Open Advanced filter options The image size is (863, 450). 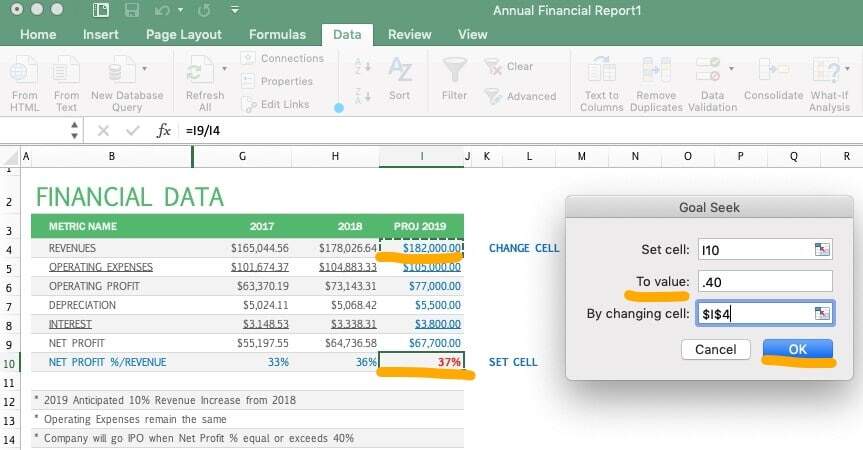coord(521,97)
